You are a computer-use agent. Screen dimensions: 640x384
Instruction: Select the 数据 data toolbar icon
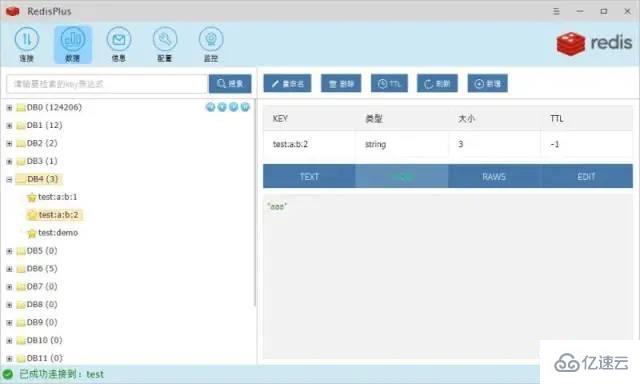point(73,44)
